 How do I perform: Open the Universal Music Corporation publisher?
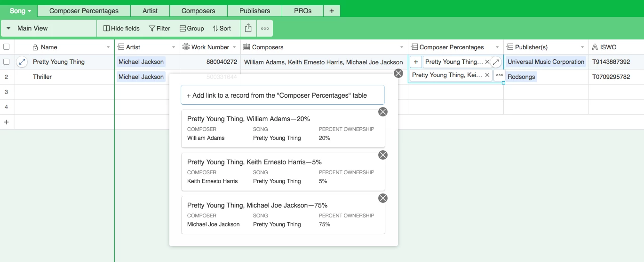[x=546, y=62]
